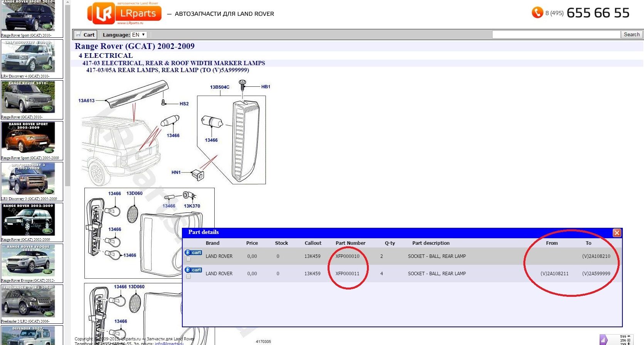Open Defender 2007- thumbnail
644x345 pixels.
tap(28, 336)
